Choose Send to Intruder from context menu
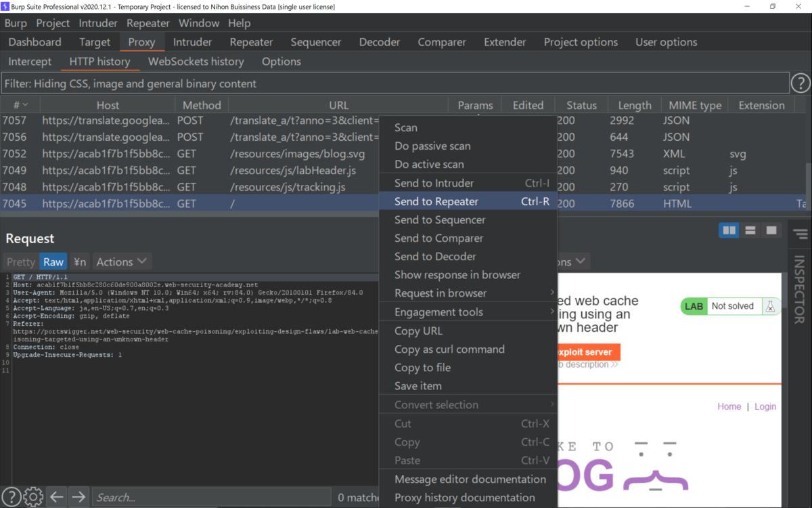The height and width of the screenshot is (508, 812). pos(468,183)
